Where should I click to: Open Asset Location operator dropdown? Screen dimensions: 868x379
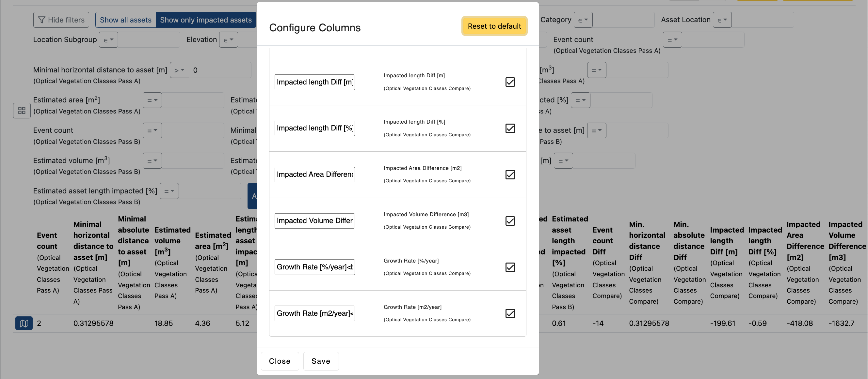coord(722,20)
